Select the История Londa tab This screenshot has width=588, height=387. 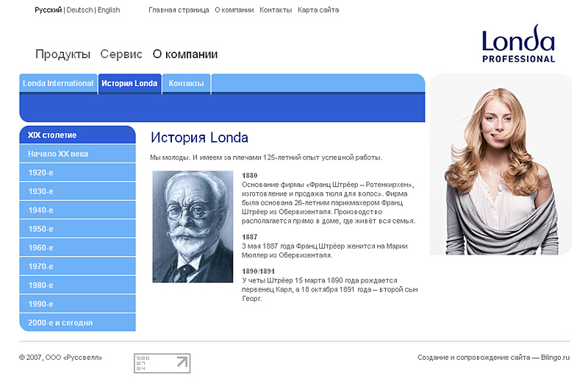[130, 83]
